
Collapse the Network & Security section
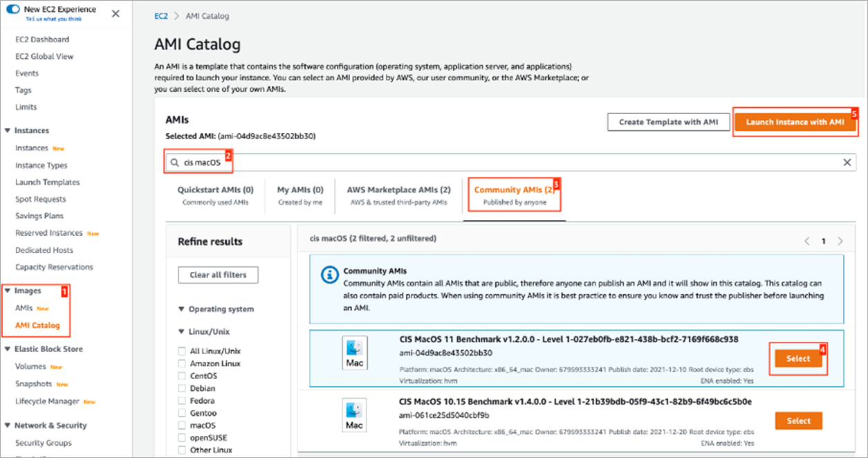pyautogui.click(x=8, y=425)
